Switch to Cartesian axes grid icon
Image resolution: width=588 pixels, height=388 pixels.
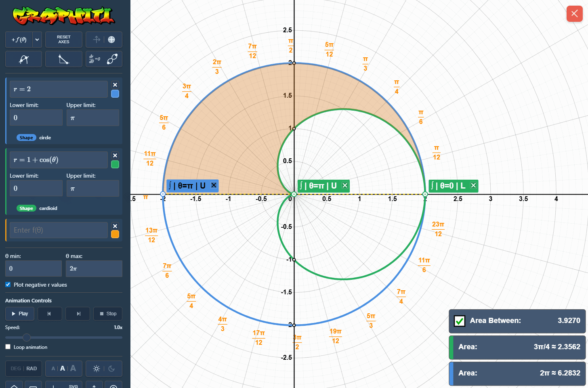tap(97, 40)
